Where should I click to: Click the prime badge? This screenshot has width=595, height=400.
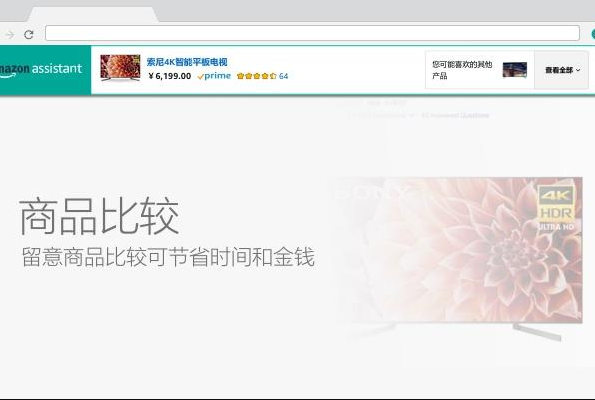click(x=214, y=76)
